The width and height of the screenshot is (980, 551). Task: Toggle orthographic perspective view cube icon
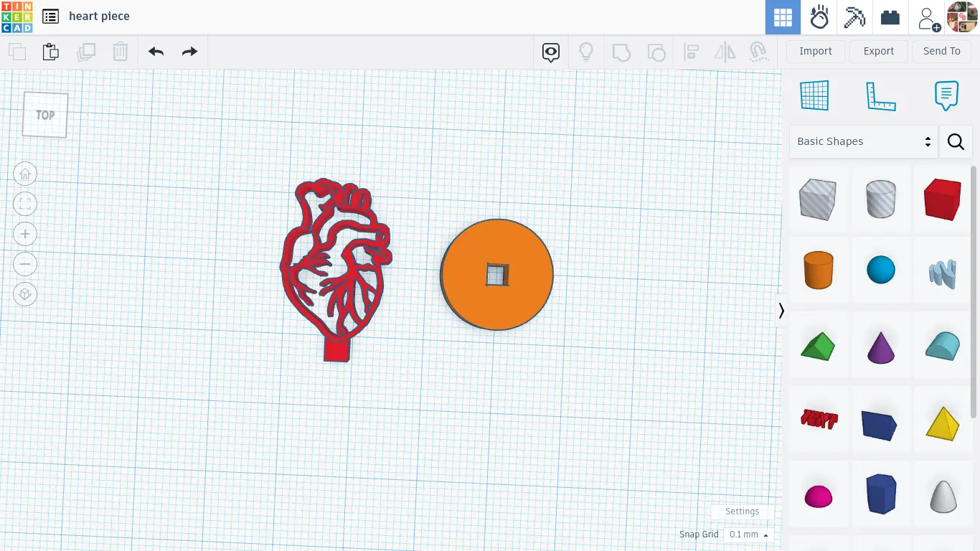[x=25, y=294]
